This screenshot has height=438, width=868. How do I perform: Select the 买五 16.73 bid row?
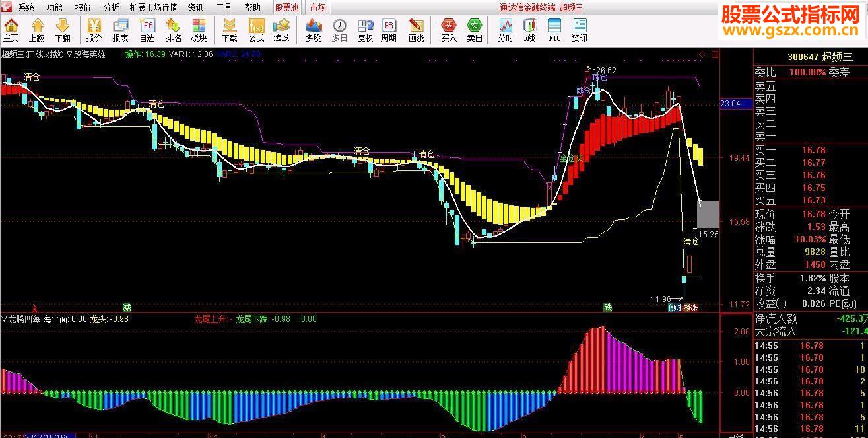pos(810,200)
